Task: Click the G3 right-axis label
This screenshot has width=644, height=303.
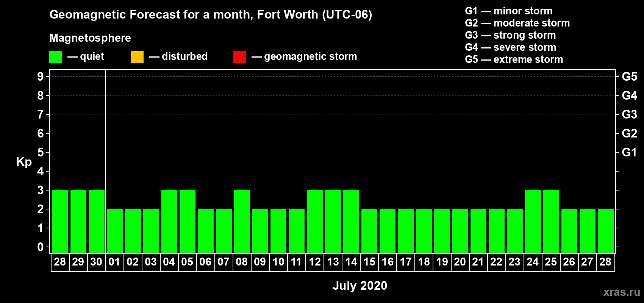Action: point(630,114)
